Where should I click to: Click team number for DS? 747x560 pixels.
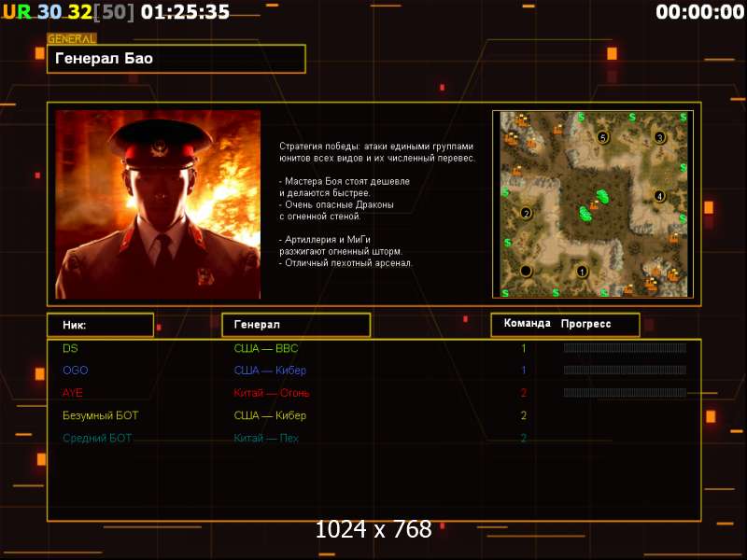point(524,348)
